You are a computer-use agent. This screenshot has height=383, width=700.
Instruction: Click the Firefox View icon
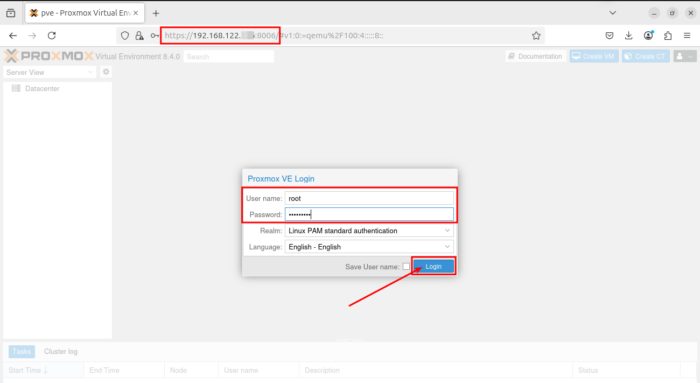[x=11, y=13]
